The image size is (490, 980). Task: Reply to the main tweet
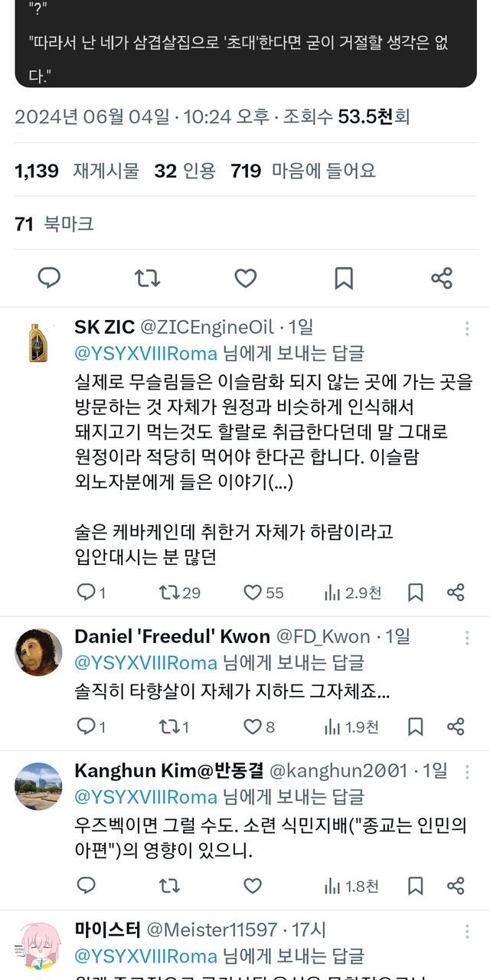49,278
